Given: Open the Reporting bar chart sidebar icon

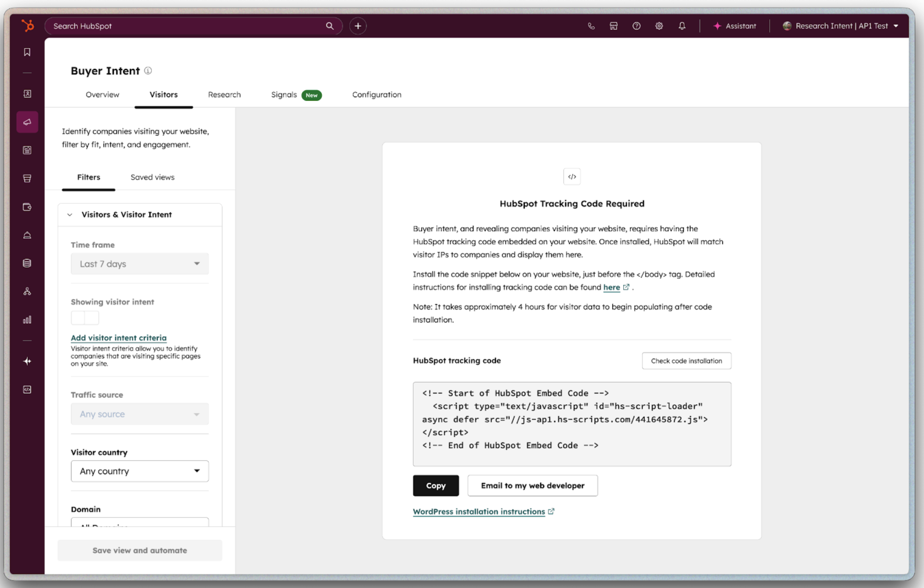Looking at the screenshot, I should [x=27, y=319].
